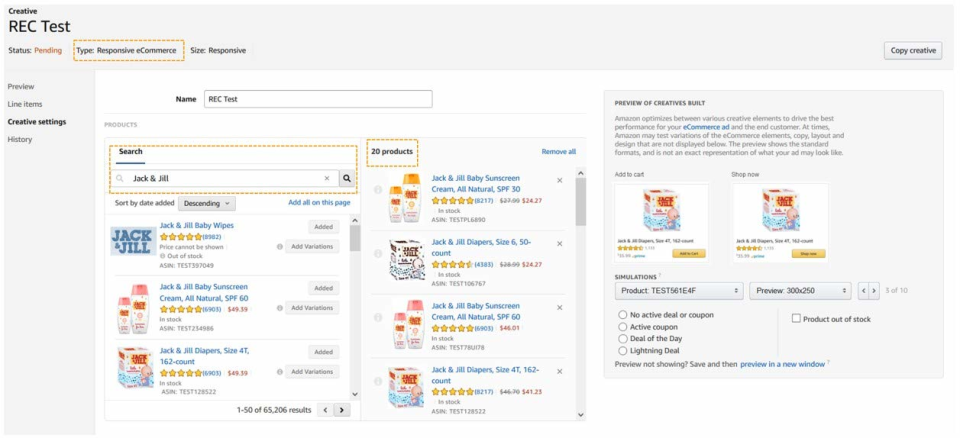Show previous simulation preview arrow
The height and width of the screenshot is (438, 960).
click(863, 291)
